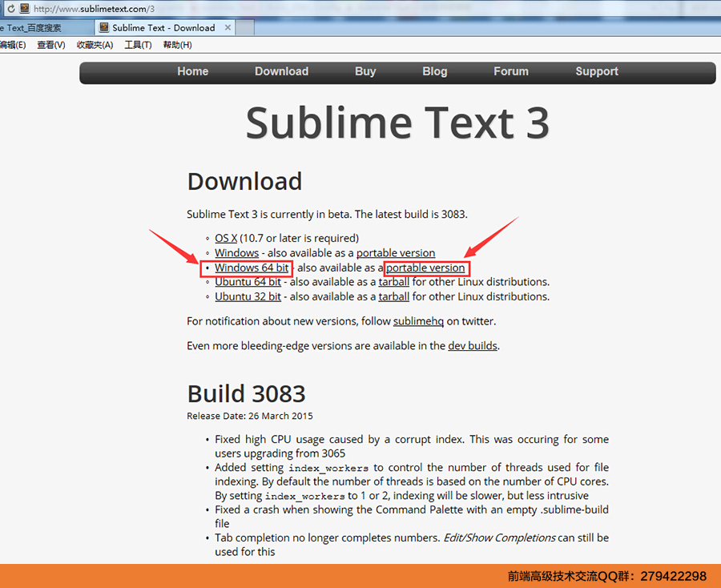Click Home in the site navigation bar
This screenshot has width=721, height=588.
[x=192, y=71]
